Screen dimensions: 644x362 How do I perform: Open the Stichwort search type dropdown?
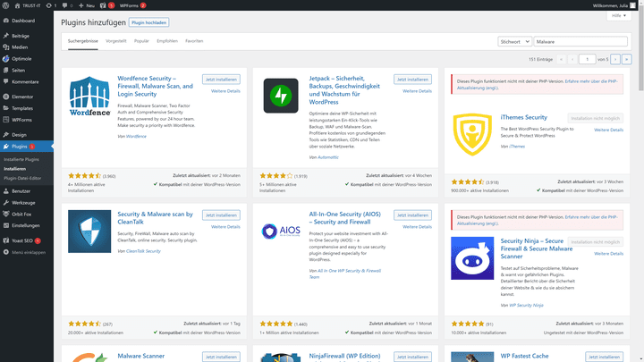(x=515, y=41)
